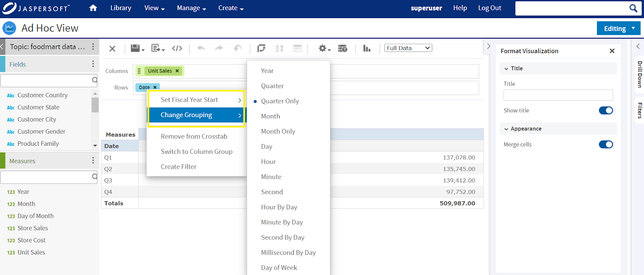Choose Create Filter menu item
644x275 pixels.
[179, 167]
